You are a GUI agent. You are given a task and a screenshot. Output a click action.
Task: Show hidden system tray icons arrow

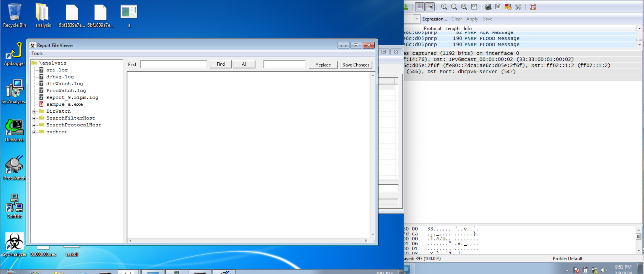pyautogui.click(x=567, y=270)
